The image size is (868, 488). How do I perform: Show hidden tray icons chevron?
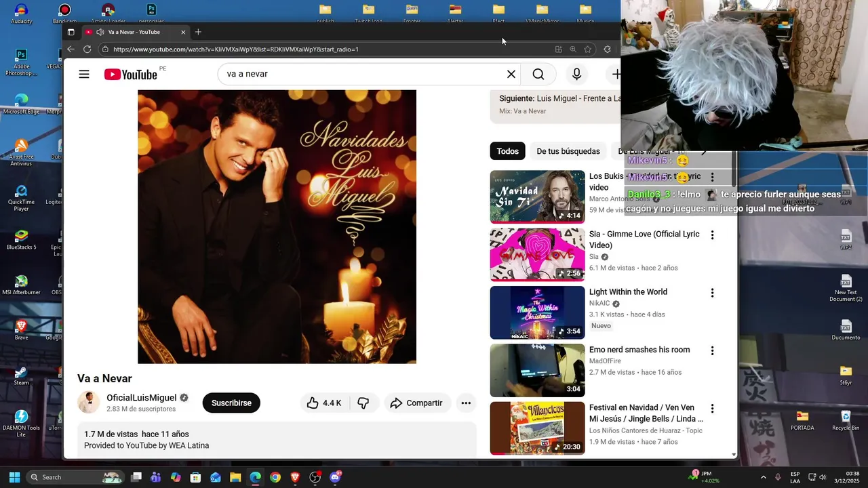click(x=763, y=477)
